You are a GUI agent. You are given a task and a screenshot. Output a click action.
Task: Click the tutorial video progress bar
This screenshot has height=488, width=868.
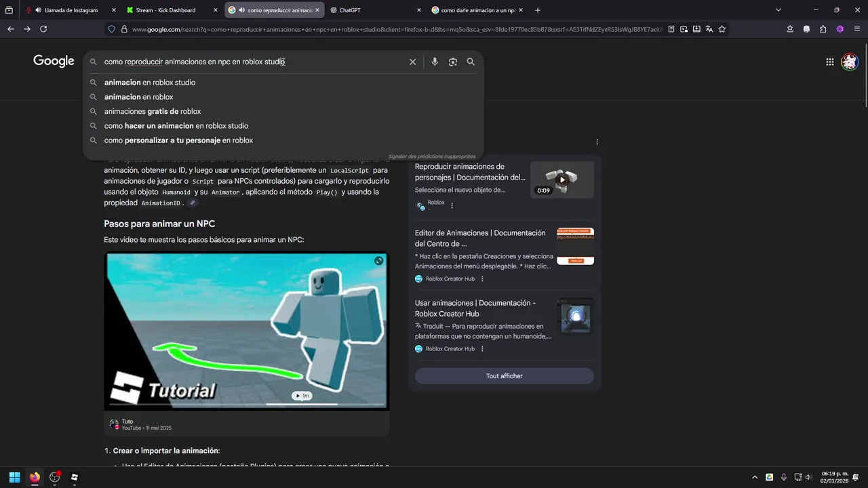pos(247,405)
